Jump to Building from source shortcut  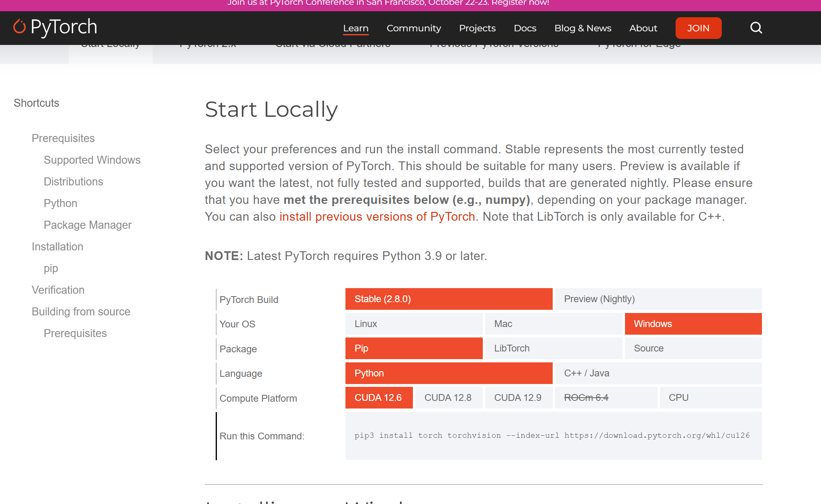[81, 312]
